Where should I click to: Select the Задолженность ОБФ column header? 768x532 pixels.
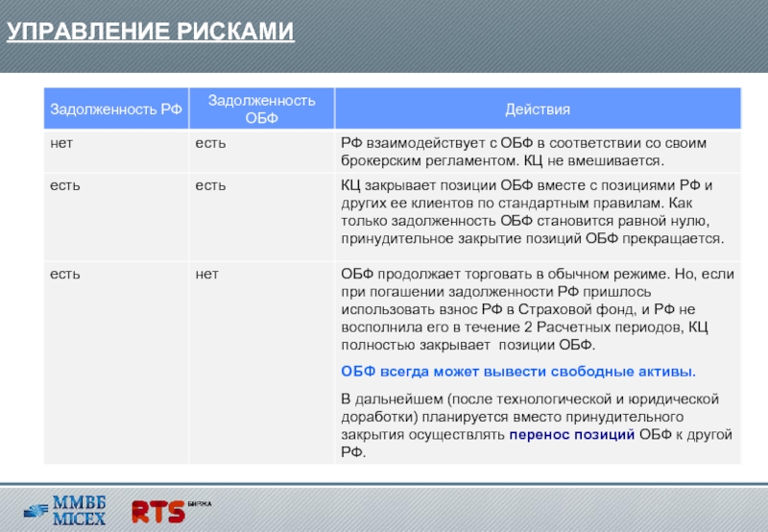261,109
